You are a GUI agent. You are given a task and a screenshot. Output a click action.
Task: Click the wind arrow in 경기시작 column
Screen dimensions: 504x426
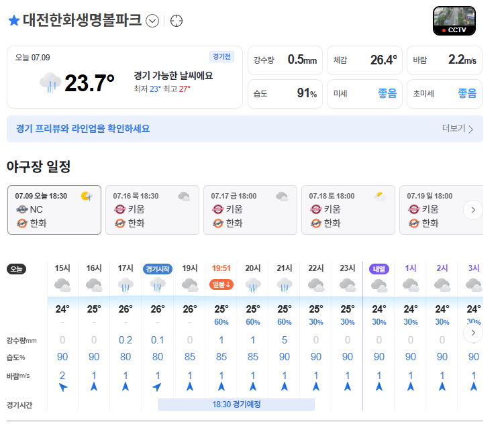point(157,387)
